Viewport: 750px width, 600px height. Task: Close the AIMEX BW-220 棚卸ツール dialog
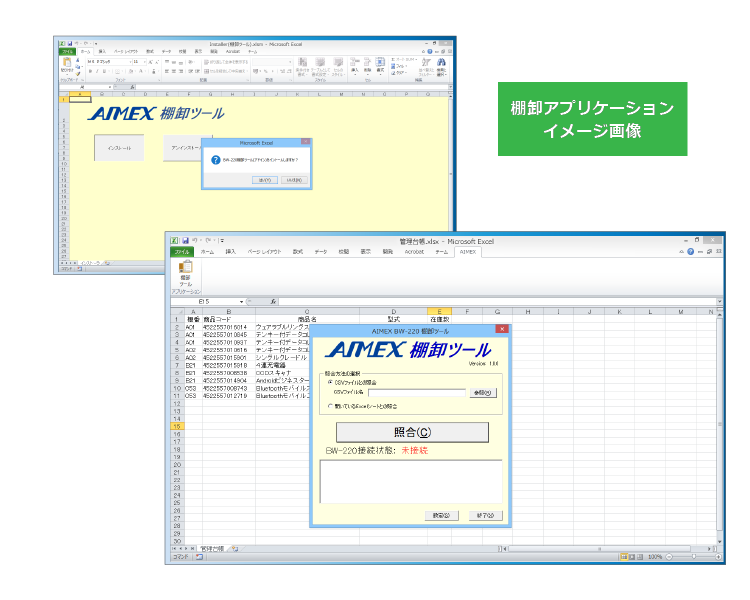point(502,329)
